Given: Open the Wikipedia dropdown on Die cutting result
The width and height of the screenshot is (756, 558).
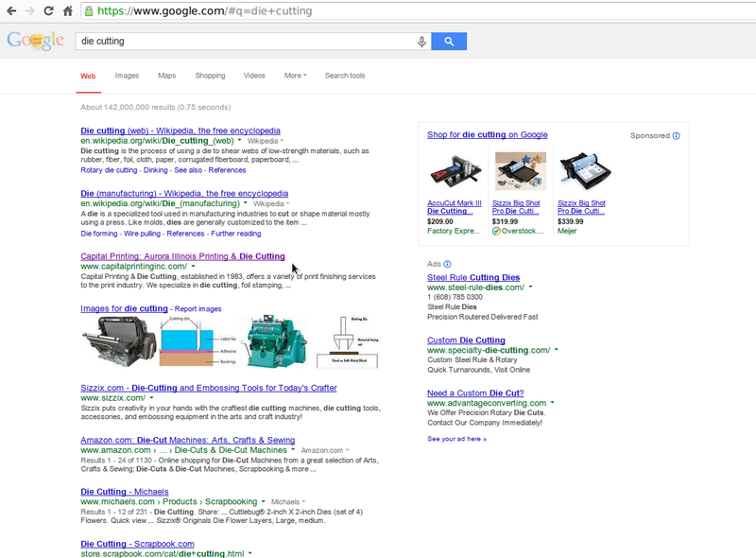Looking at the screenshot, I should coord(266,141).
